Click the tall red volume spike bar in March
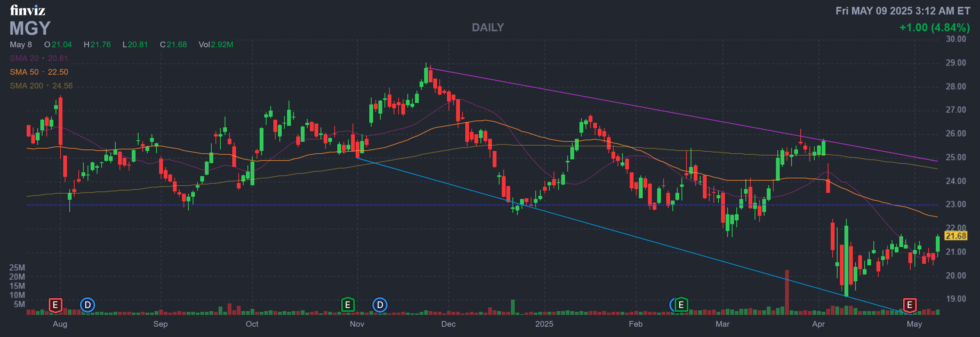 tap(787, 292)
